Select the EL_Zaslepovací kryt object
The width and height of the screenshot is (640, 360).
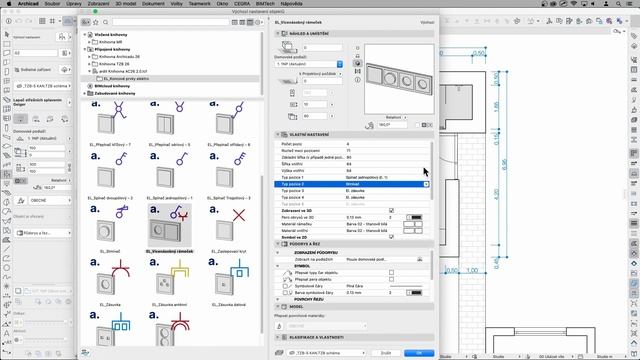[229, 229]
